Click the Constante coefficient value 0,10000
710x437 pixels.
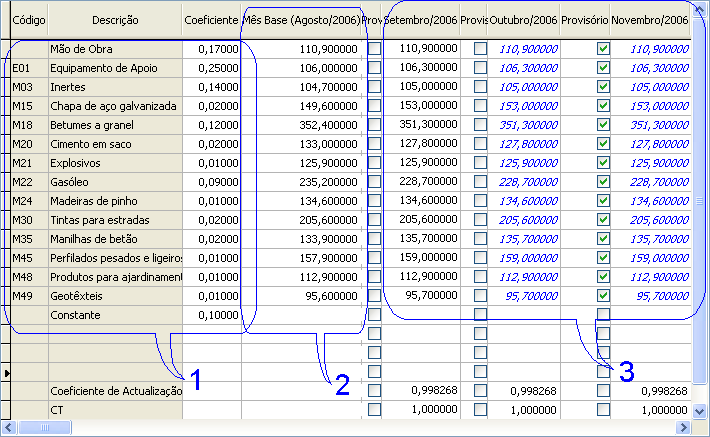tap(212, 315)
